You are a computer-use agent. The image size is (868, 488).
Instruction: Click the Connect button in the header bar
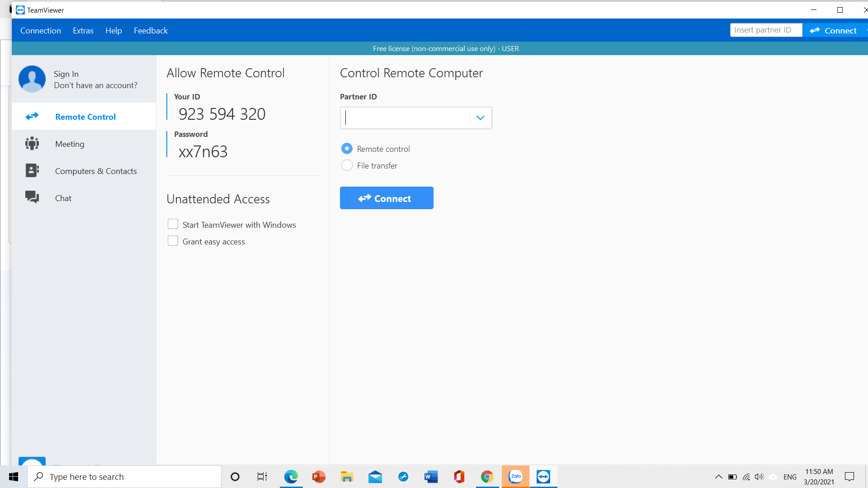click(x=833, y=30)
